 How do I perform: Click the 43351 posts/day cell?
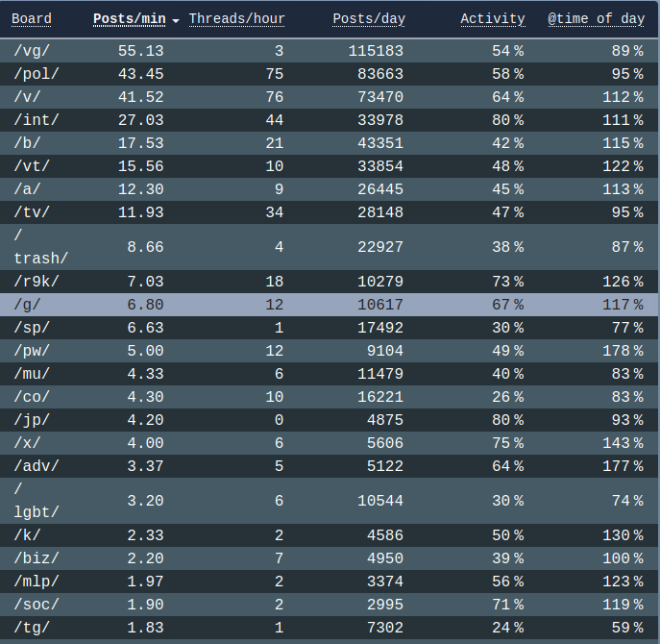click(x=380, y=143)
